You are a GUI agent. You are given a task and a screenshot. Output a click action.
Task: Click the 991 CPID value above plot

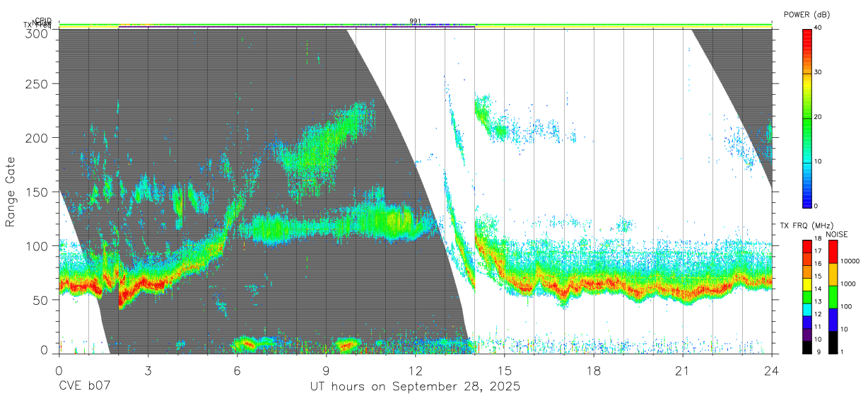[x=415, y=21]
